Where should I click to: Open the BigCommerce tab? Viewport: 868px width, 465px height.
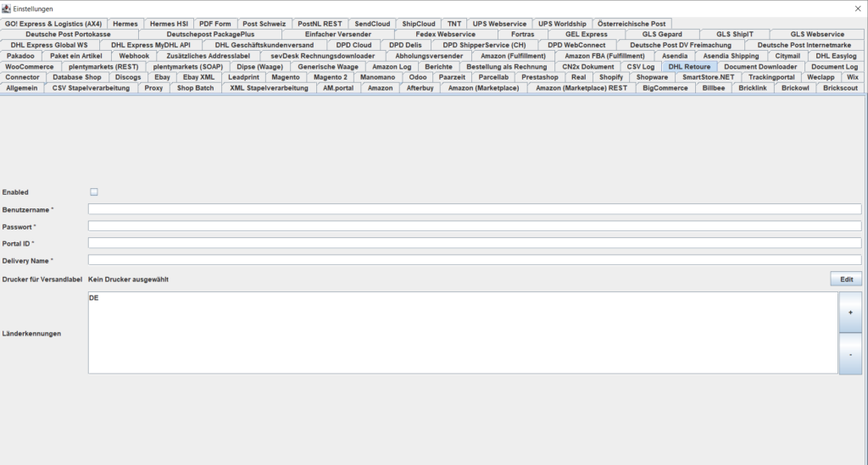[x=665, y=88]
